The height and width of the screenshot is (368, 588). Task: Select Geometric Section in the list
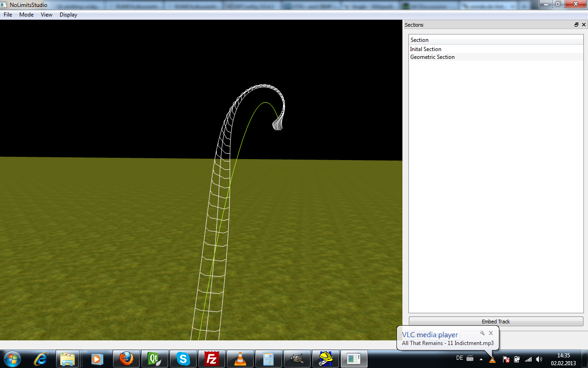coord(432,57)
